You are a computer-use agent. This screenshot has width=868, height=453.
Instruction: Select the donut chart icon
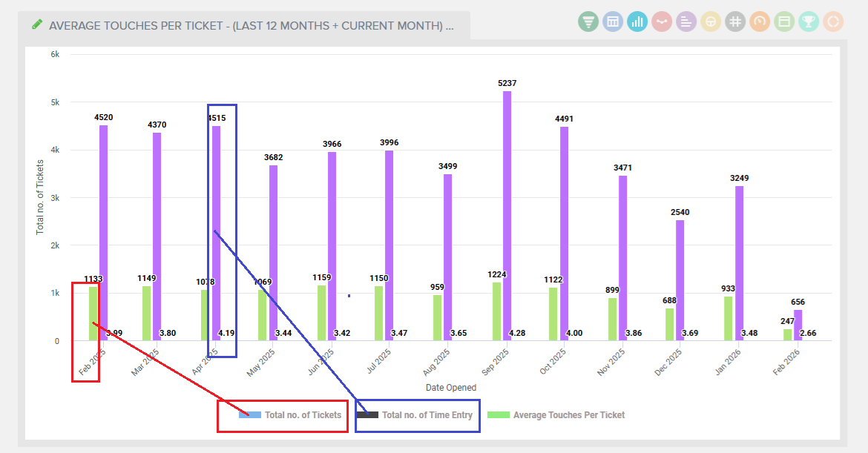[x=833, y=22]
